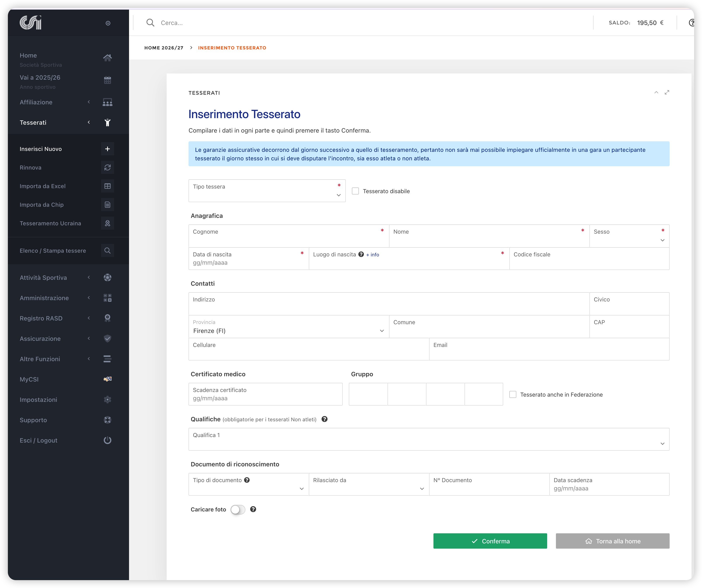Viewport: 702px width, 588px height.
Task: Click the calendar icon beside Vai a 2025/26
Action: [107, 80]
